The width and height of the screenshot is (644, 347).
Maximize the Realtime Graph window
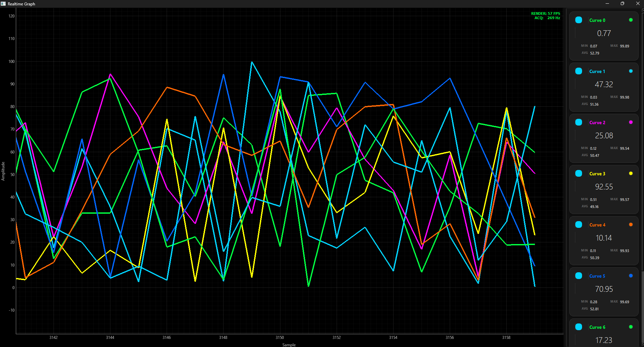622,4
